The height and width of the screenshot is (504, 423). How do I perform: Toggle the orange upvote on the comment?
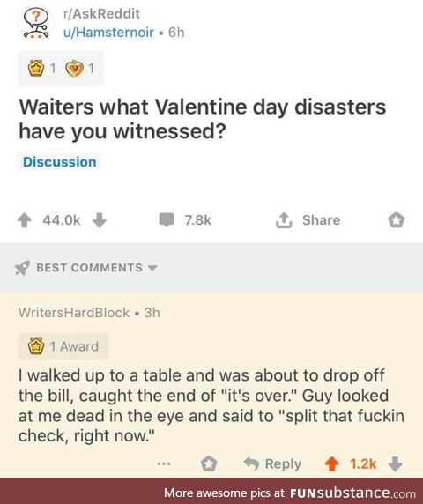[331, 464]
